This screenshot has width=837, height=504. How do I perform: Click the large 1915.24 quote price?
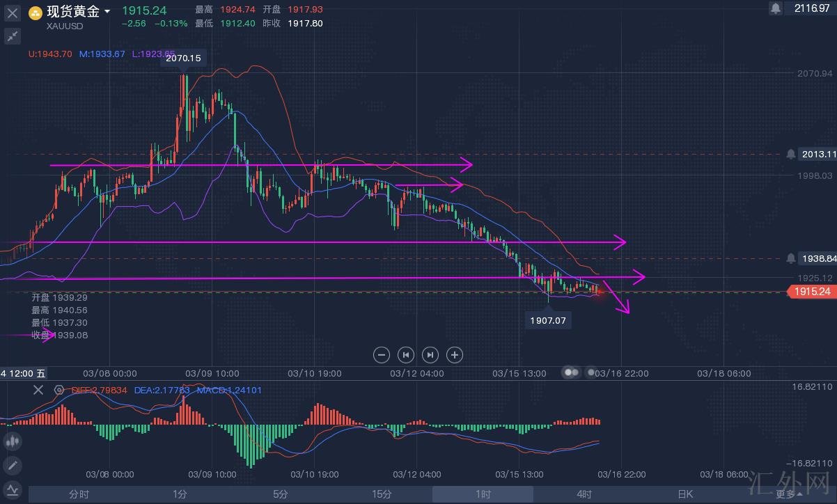tap(144, 10)
